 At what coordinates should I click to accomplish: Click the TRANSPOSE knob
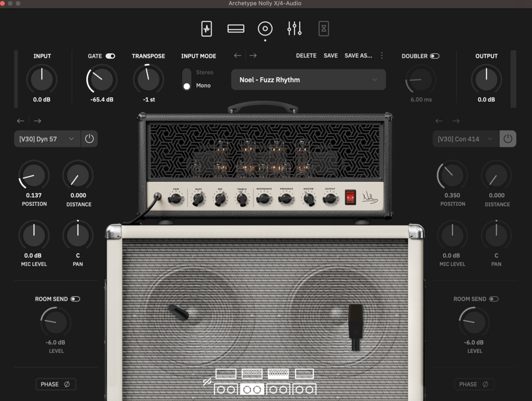tap(148, 79)
